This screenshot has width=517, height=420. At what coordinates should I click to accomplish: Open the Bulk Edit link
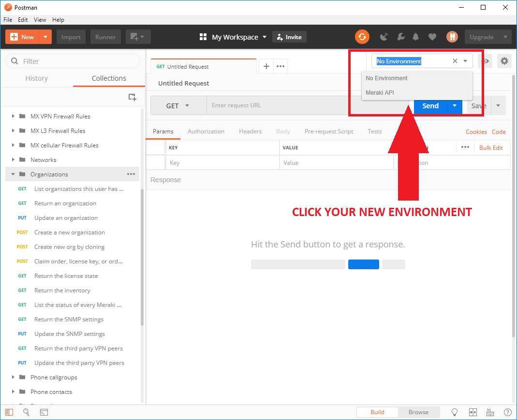click(x=491, y=147)
